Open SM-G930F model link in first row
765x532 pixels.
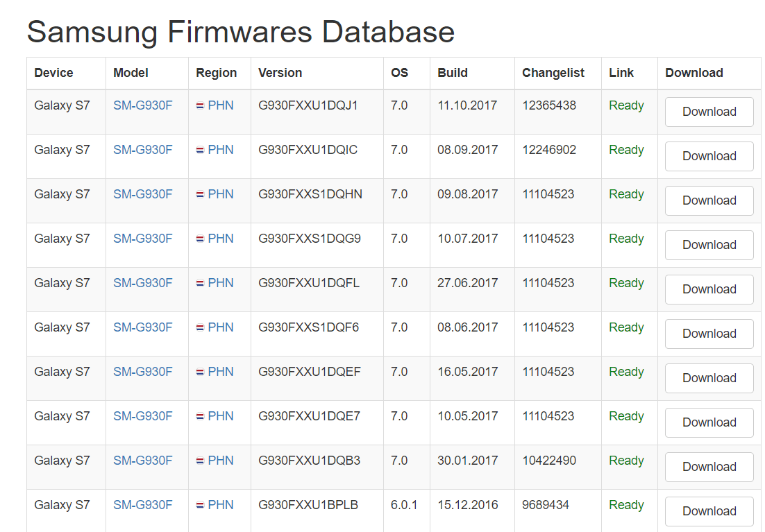pos(142,105)
